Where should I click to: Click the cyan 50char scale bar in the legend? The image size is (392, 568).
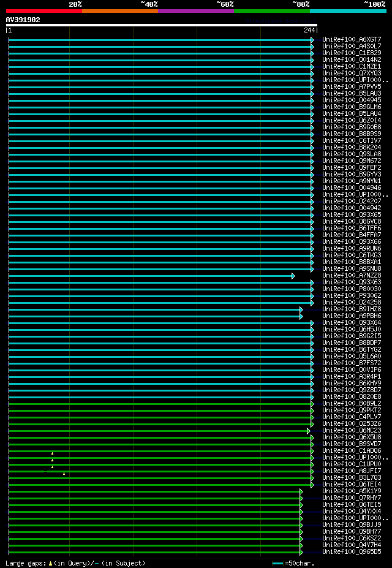(277, 564)
